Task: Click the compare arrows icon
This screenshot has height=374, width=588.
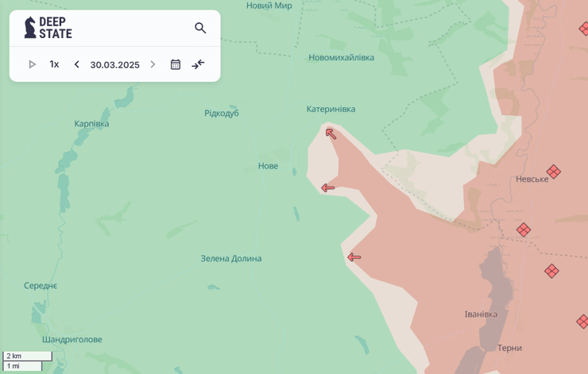Action: tap(198, 64)
